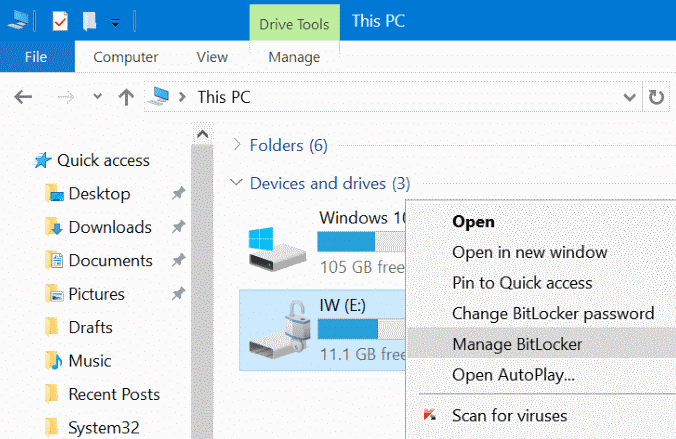
Task: Click the Desktop folder icon
Action: [54, 193]
